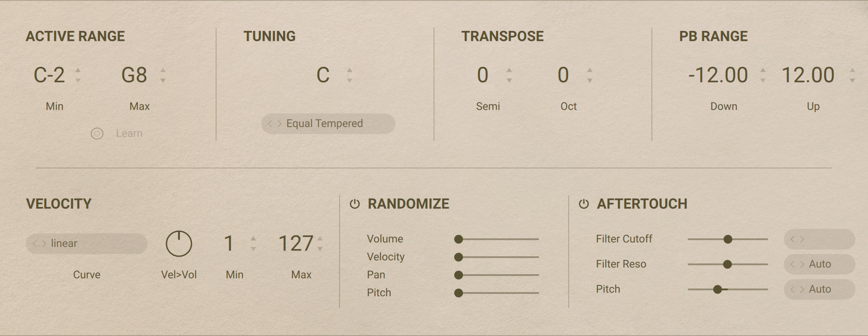This screenshot has height=336, width=868.
Task: Click the Vel>Vol knob
Action: [x=179, y=244]
